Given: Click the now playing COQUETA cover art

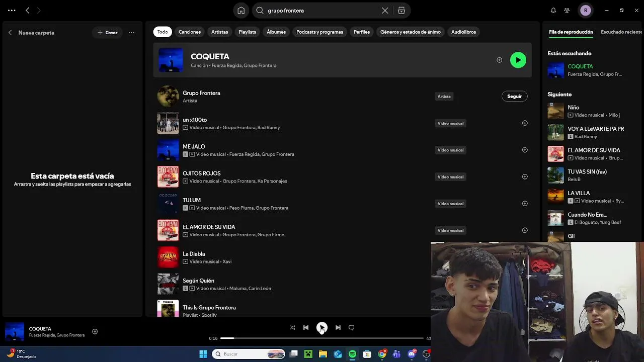Looking at the screenshot, I should coord(14,332).
